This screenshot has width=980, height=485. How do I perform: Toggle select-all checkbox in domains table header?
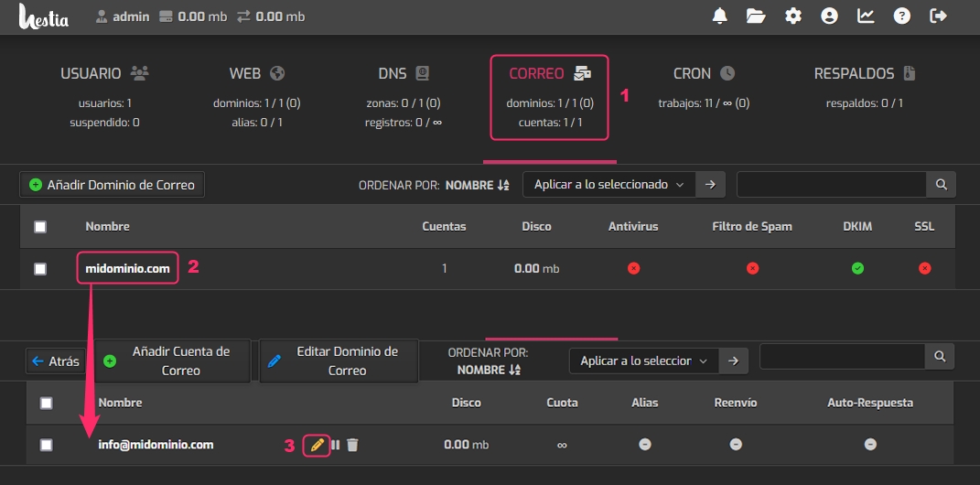pyautogui.click(x=40, y=227)
